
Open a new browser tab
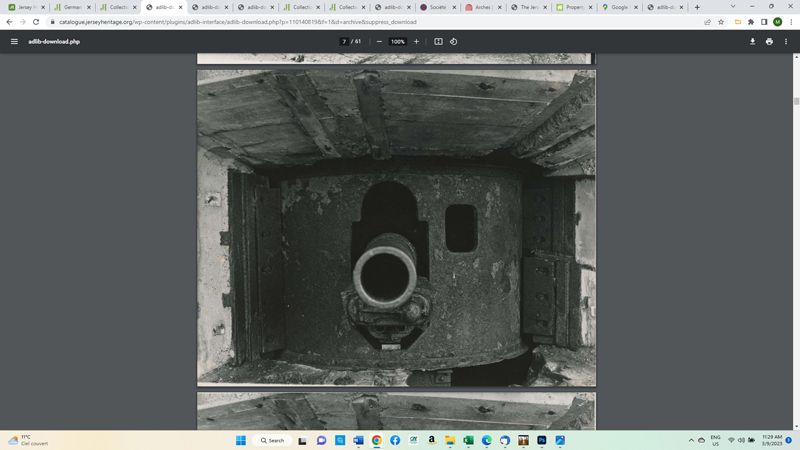tap(697, 7)
